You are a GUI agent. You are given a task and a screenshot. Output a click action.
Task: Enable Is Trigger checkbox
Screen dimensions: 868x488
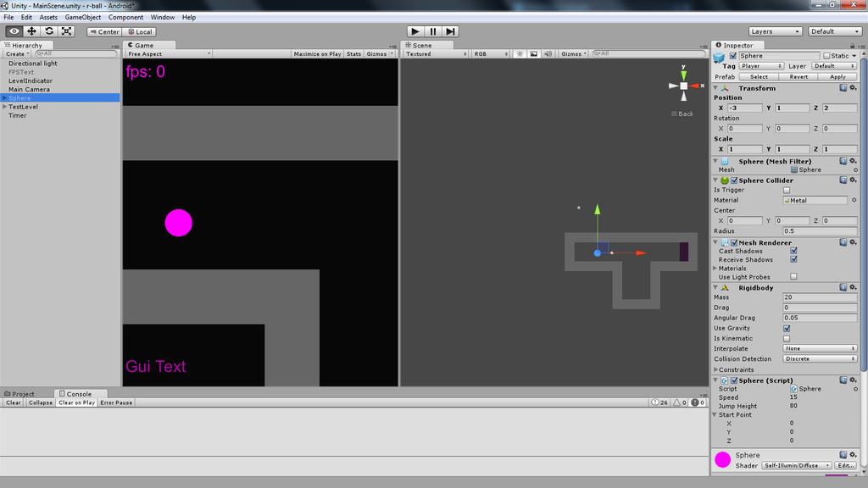coord(787,191)
